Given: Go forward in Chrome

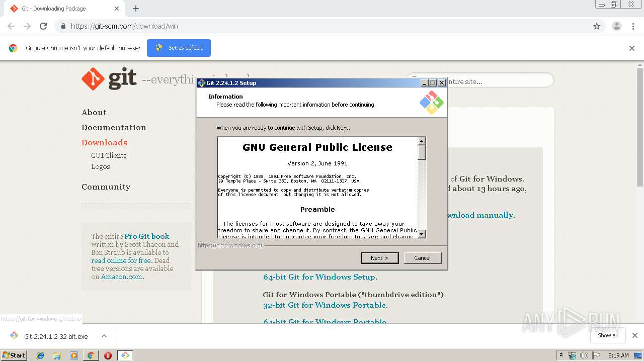Looking at the screenshot, I should pos(27,26).
